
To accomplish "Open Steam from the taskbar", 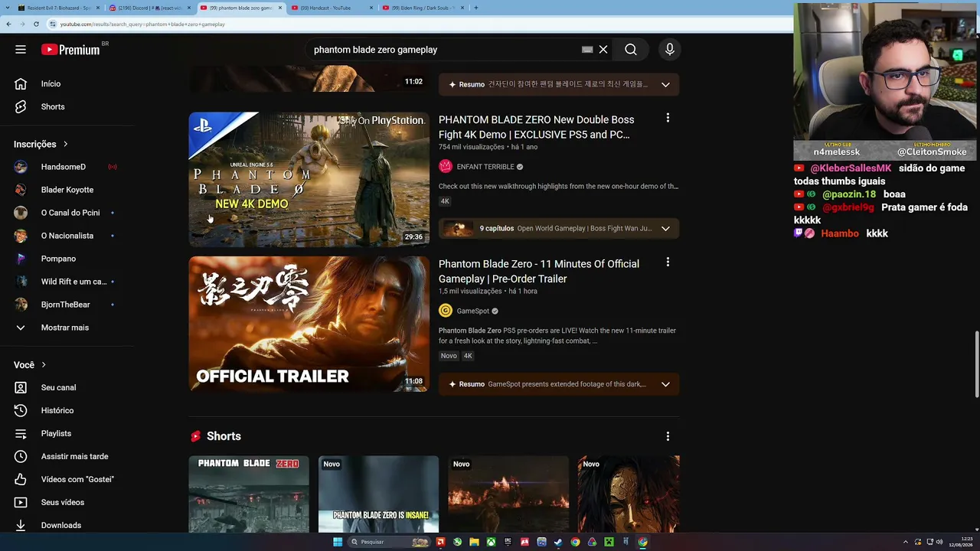I will 558,542.
